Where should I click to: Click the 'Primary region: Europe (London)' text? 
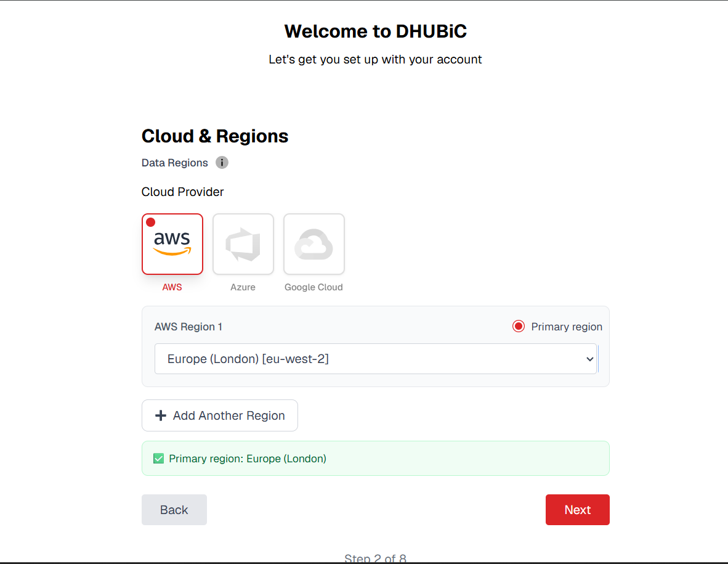(248, 459)
